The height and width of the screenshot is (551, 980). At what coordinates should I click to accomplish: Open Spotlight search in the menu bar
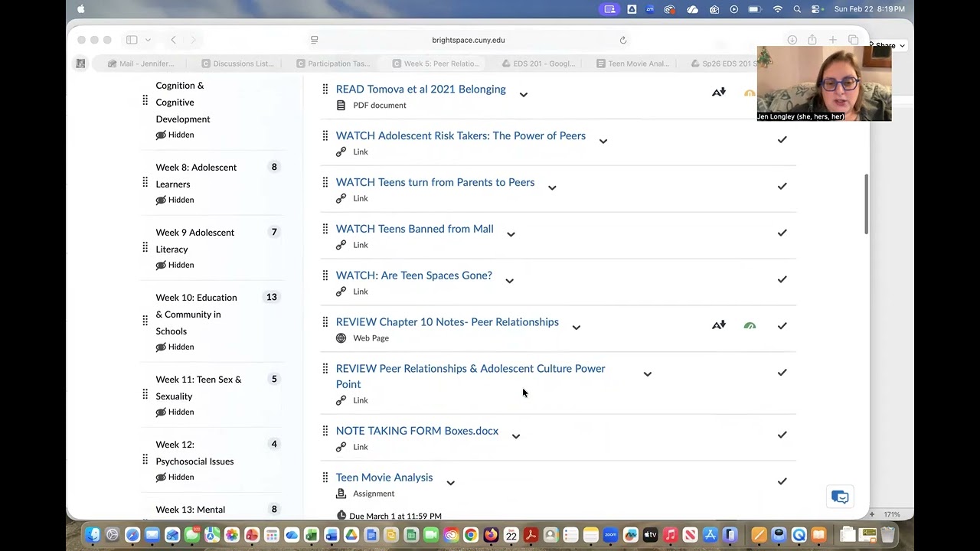(797, 9)
